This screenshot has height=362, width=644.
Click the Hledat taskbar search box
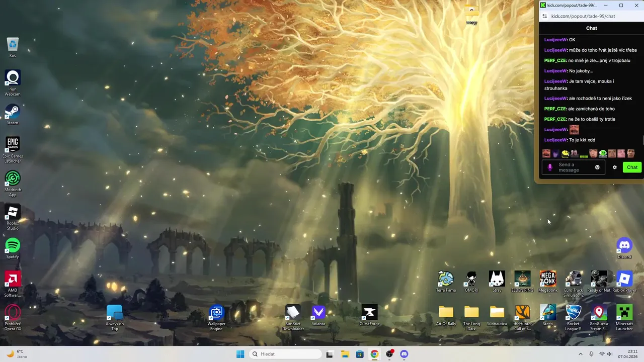point(285,354)
